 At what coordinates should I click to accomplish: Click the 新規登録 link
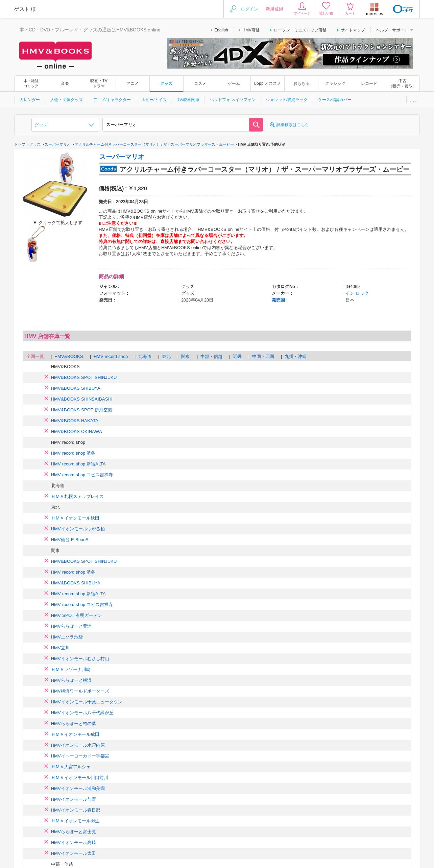(274, 9)
